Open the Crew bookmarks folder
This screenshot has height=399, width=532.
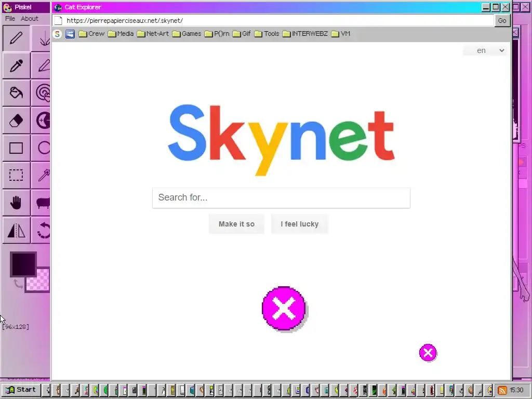(91, 34)
